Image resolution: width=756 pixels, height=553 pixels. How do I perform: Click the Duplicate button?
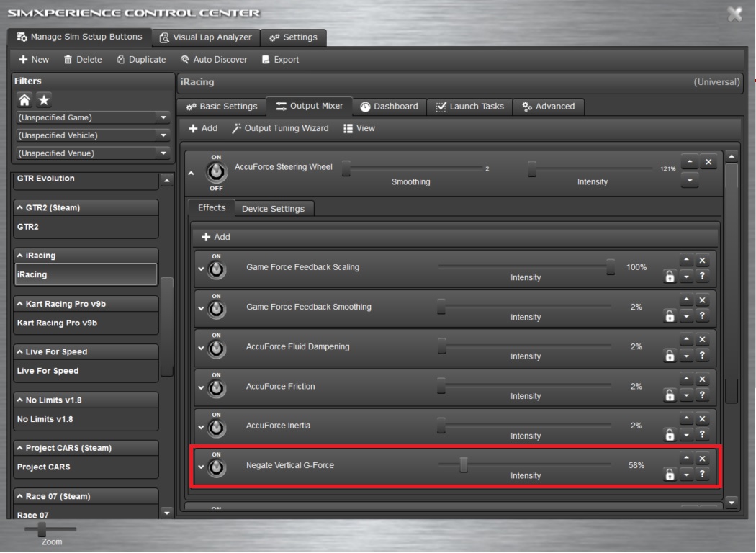tap(141, 59)
